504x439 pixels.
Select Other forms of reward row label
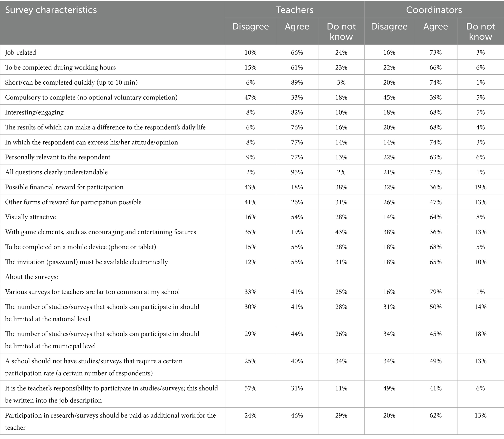coord(73,202)
